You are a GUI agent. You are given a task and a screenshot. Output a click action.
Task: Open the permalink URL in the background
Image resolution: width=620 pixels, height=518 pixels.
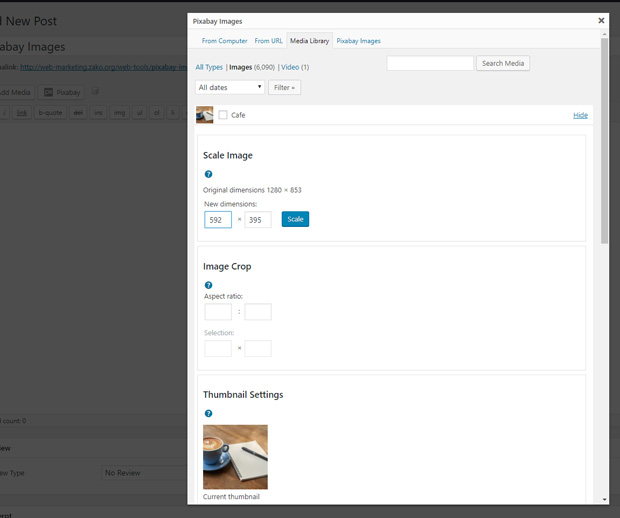click(x=103, y=67)
